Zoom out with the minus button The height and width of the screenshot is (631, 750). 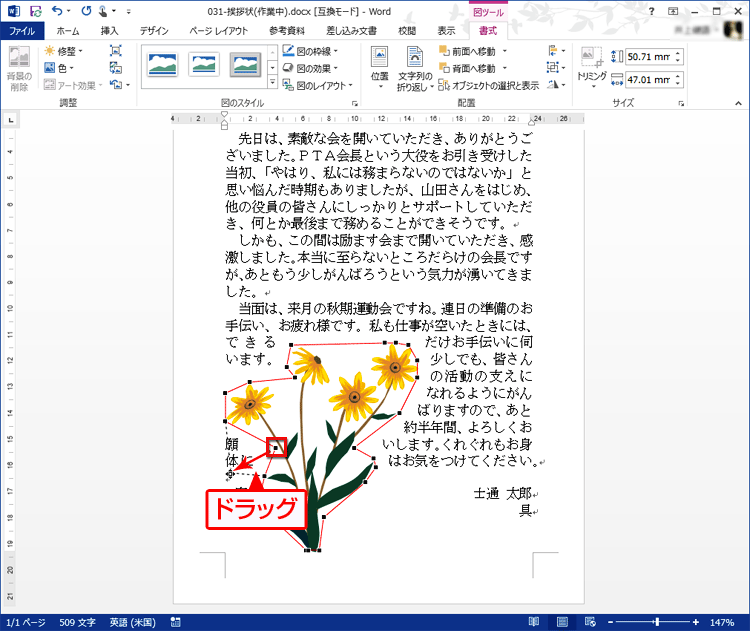click(610, 622)
